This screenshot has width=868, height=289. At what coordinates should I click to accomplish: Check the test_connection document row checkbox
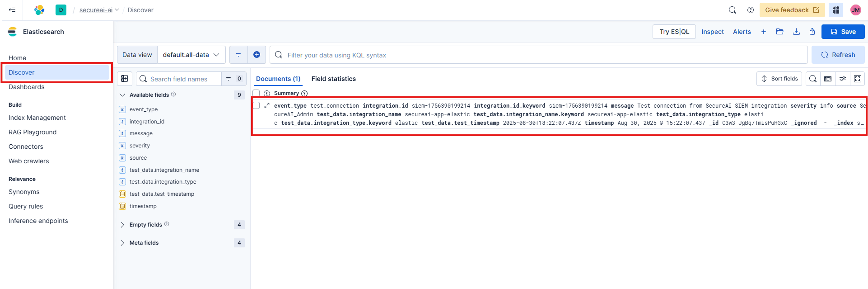pos(256,105)
